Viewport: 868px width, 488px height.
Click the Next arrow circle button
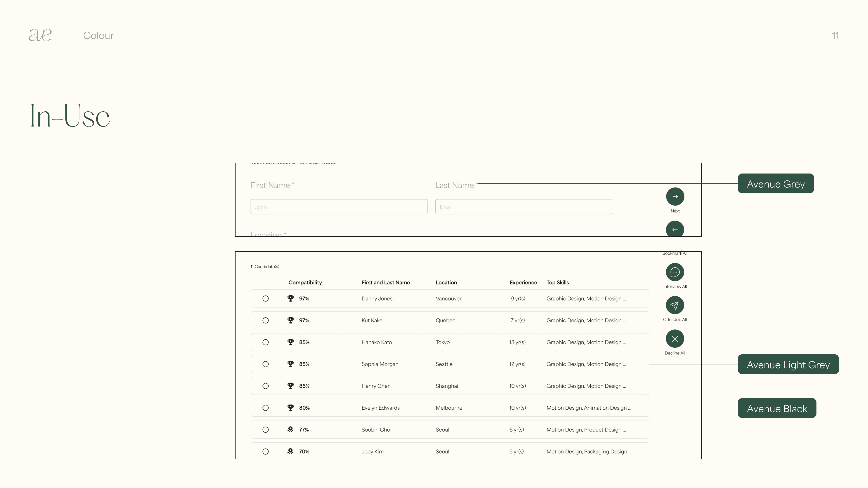pyautogui.click(x=675, y=196)
